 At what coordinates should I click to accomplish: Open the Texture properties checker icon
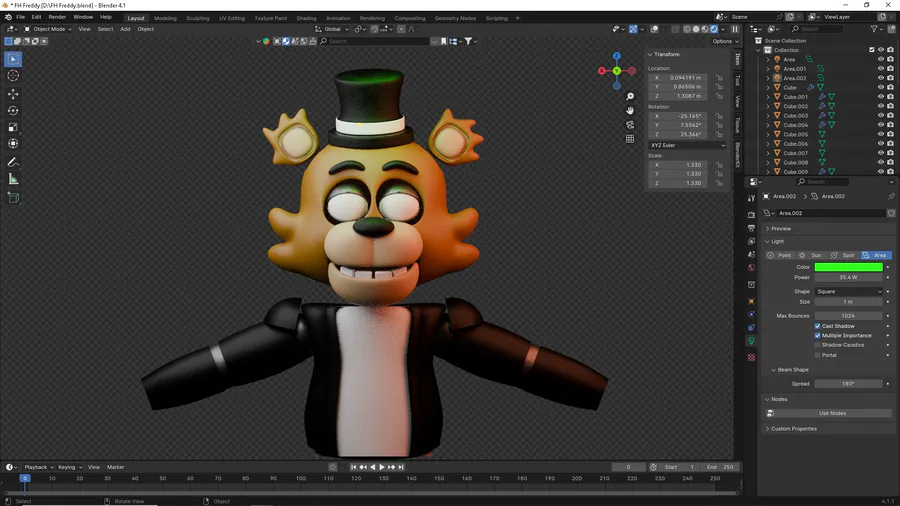[x=751, y=357]
